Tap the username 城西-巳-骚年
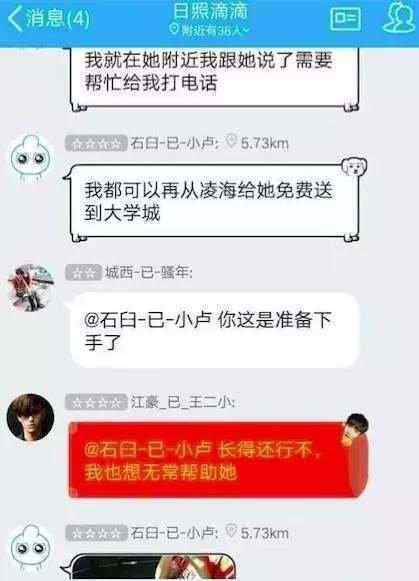The width and height of the screenshot is (419, 581). click(x=149, y=273)
